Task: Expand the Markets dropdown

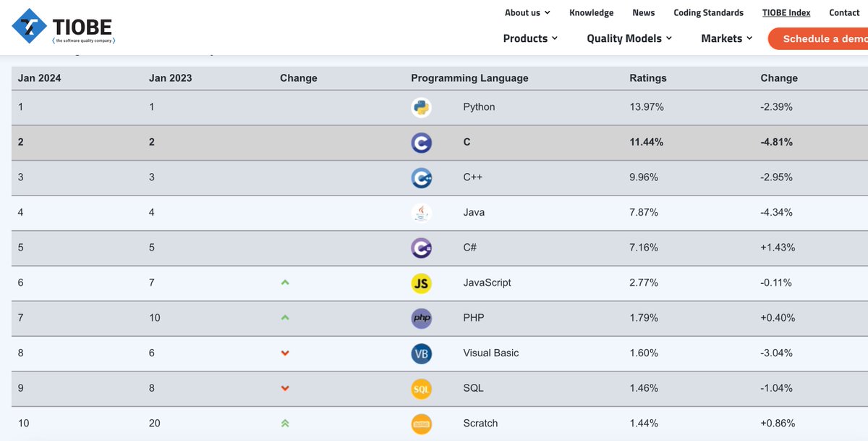Action: 727,38
